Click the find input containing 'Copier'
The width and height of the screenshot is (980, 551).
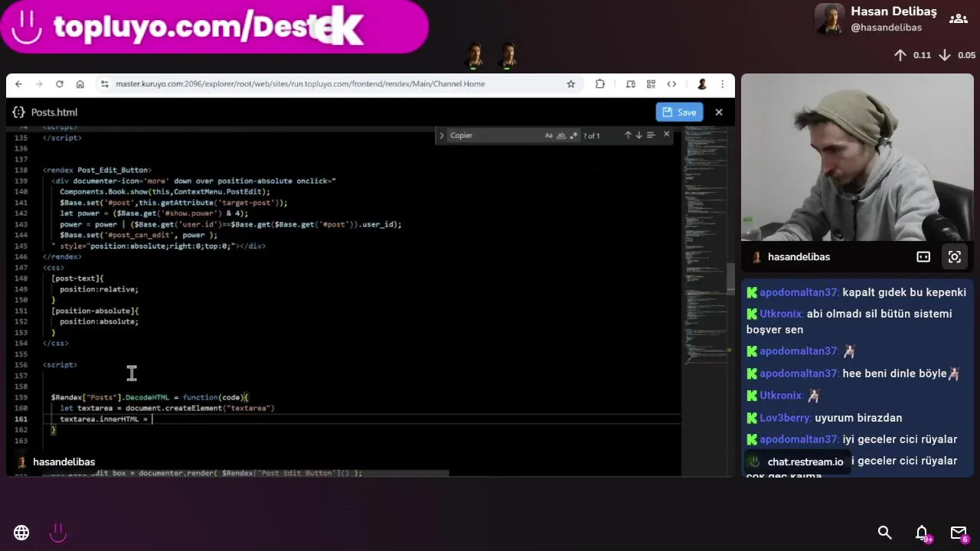pyautogui.click(x=494, y=135)
